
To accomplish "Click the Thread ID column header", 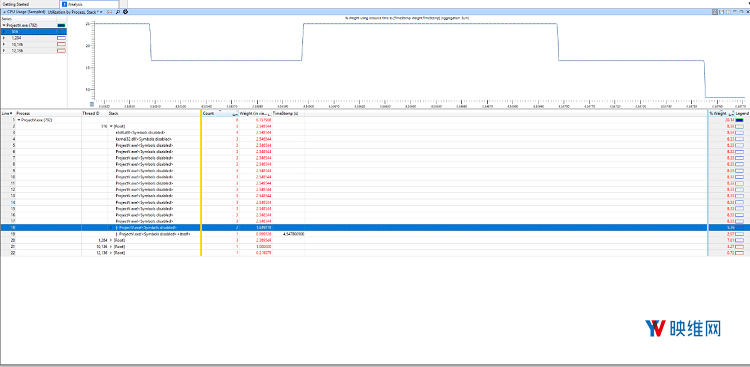I will point(90,113).
